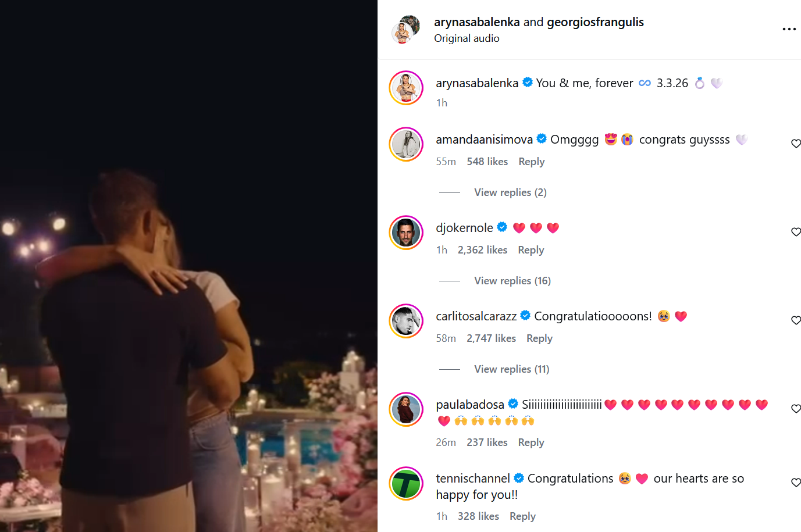Like carlitosalcarazz's comment with the heart

click(796, 320)
